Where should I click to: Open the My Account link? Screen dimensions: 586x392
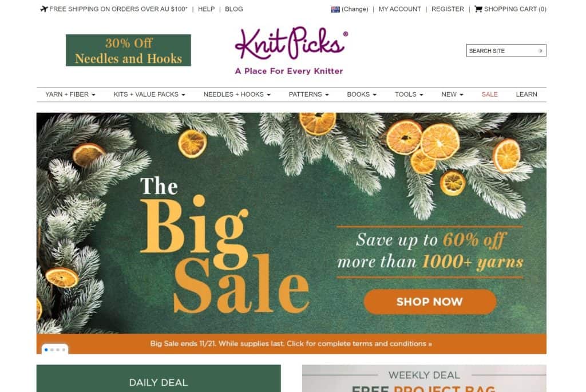coord(399,9)
